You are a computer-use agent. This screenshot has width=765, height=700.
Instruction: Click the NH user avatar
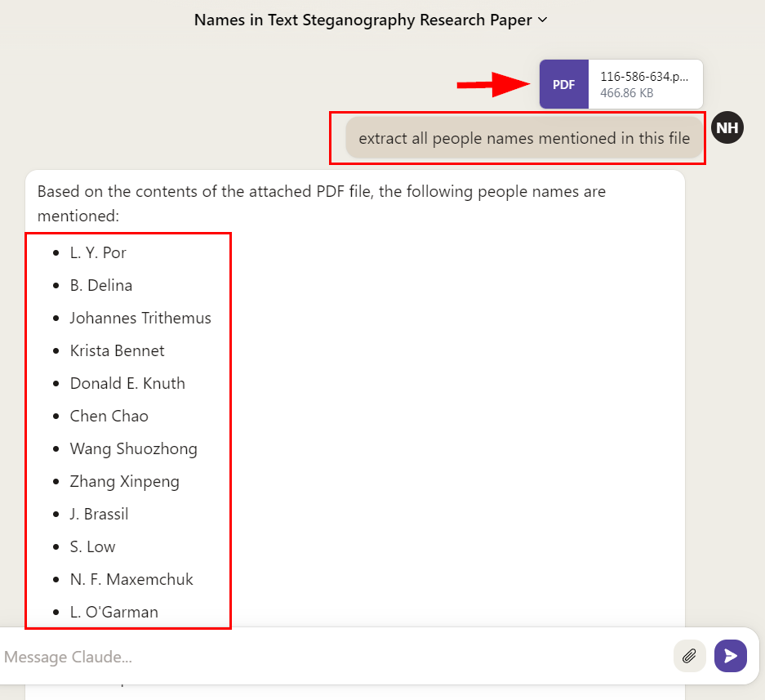click(x=727, y=128)
